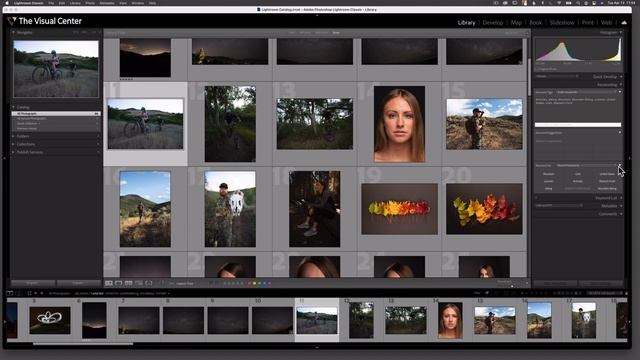Collapse the Navigator panel
640x360 pixels.
pos(13,32)
